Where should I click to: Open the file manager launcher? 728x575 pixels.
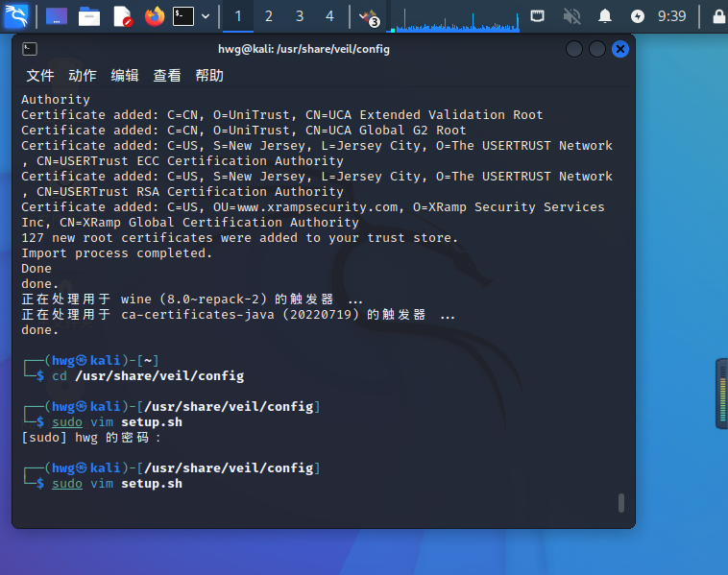coord(89,16)
